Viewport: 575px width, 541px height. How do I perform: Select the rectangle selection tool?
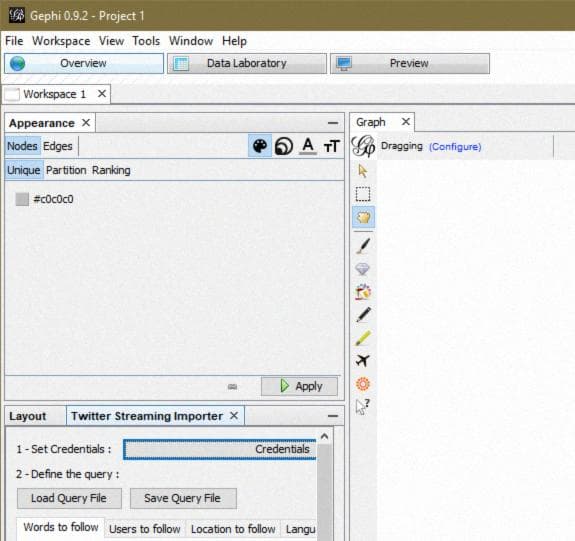click(x=363, y=194)
